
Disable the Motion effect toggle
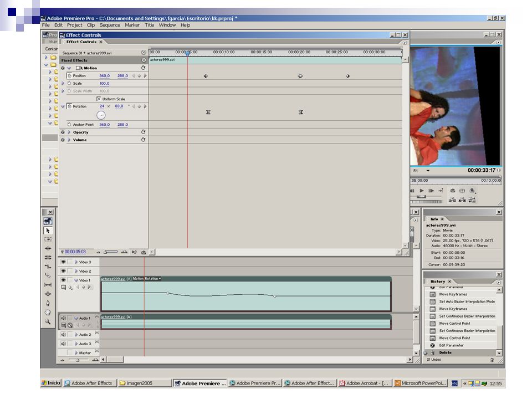click(63, 68)
